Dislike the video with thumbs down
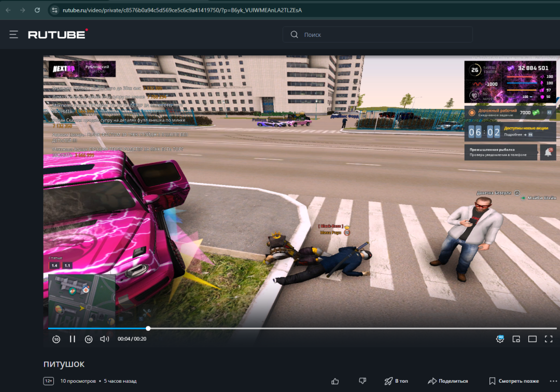560x392 pixels. point(362,381)
